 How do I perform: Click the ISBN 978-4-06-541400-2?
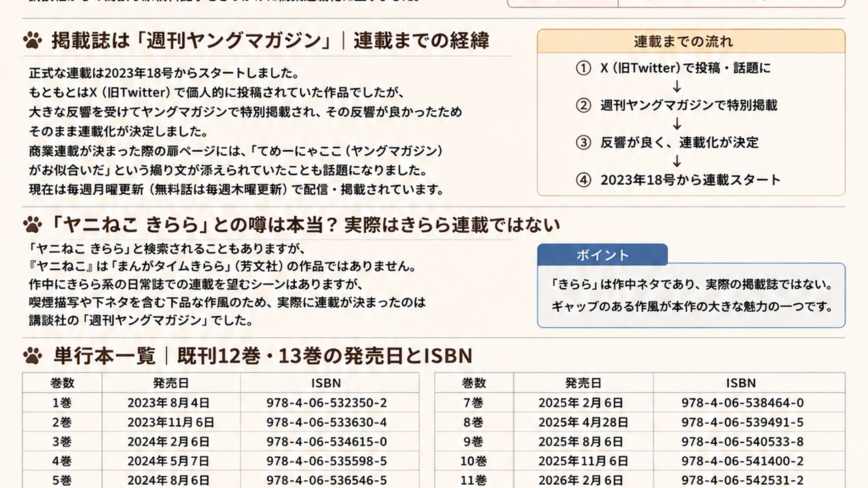point(743,461)
